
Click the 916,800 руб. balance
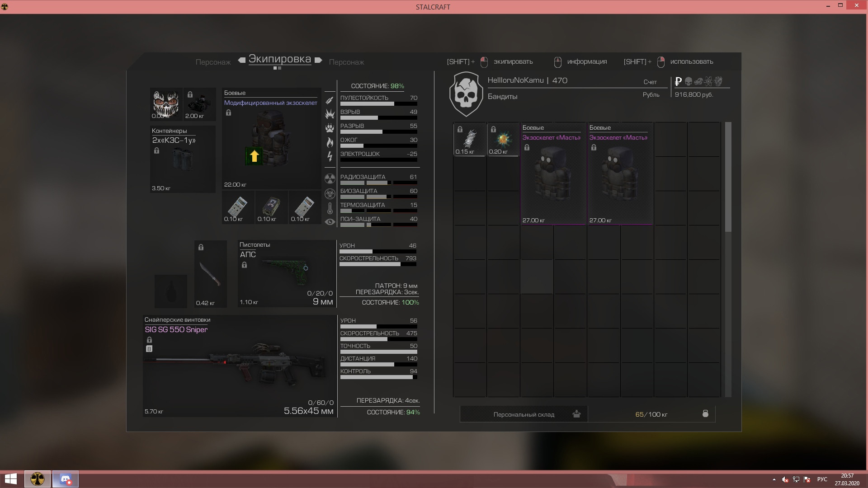694,95
